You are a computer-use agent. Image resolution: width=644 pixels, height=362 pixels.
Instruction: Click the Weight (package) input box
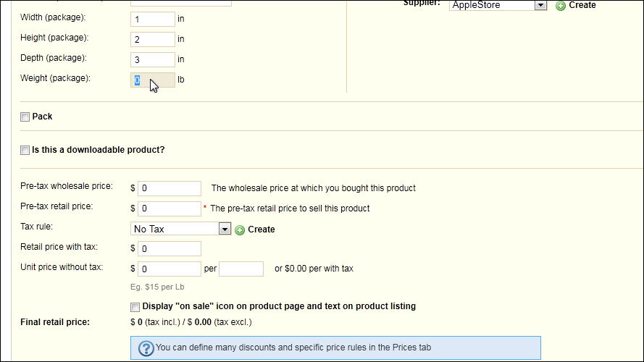[153, 80]
